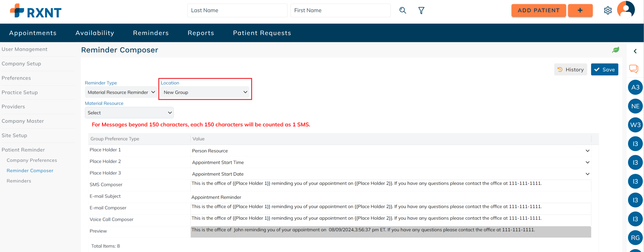Screen dimensions: 644x252
Task: View History of reminder changes
Action: tap(570, 70)
